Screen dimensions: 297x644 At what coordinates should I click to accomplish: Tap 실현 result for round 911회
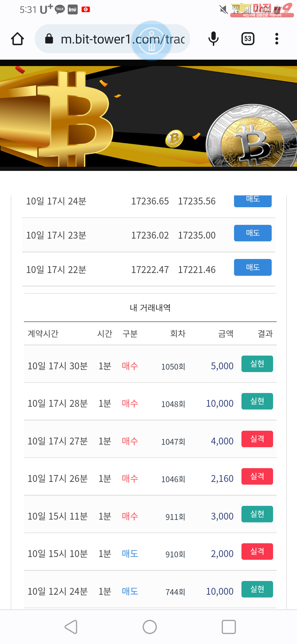[x=257, y=514]
